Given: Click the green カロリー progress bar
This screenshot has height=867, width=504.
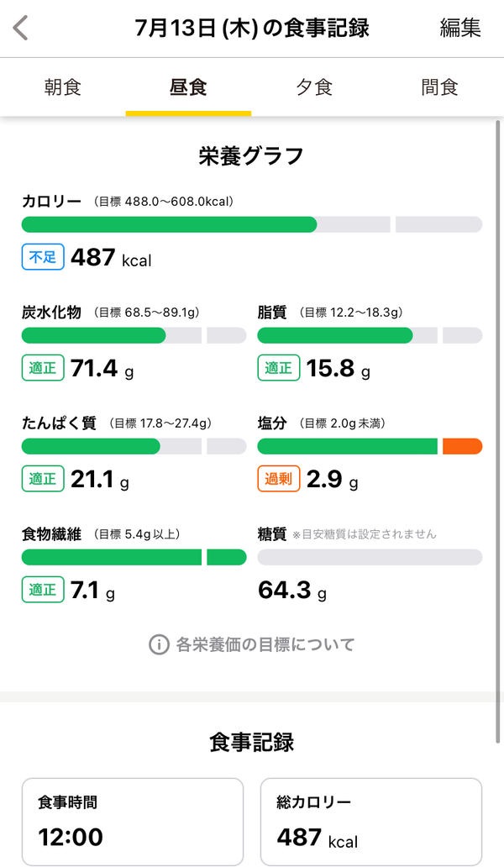Looking at the screenshot, I should click(x=169, y=224).
